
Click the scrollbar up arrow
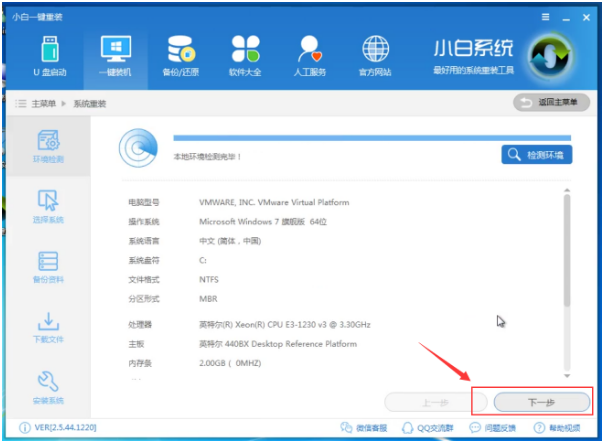(x=567, y=190)
